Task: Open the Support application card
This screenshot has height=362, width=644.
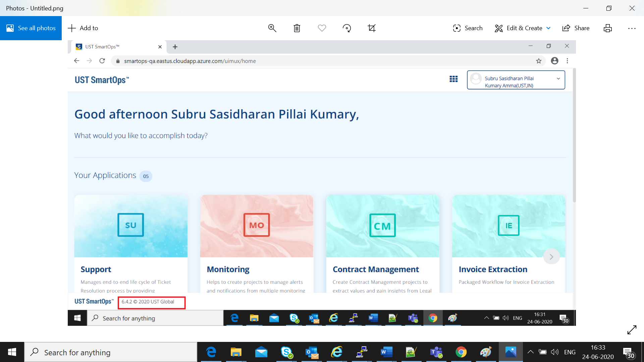Action: (131, 244)
